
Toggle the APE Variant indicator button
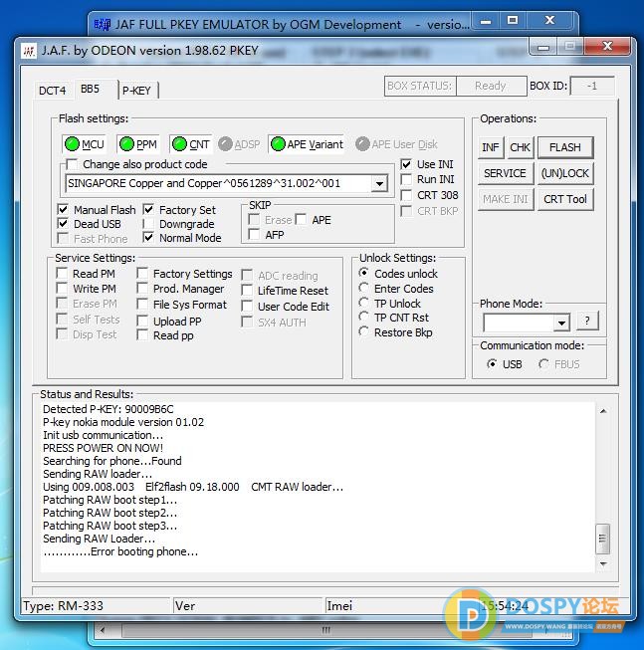[307, 144]
